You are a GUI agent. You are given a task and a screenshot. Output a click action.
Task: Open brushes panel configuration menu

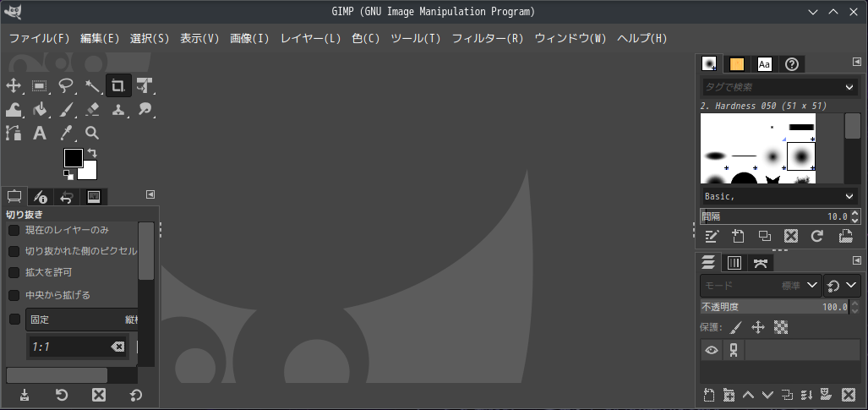point(856,62)
